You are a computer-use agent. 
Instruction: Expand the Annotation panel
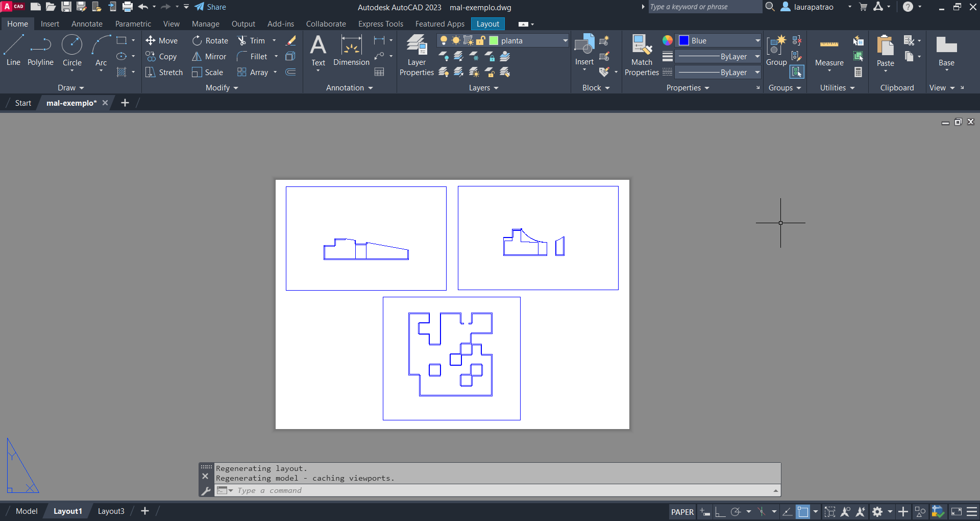coord(350,88)
